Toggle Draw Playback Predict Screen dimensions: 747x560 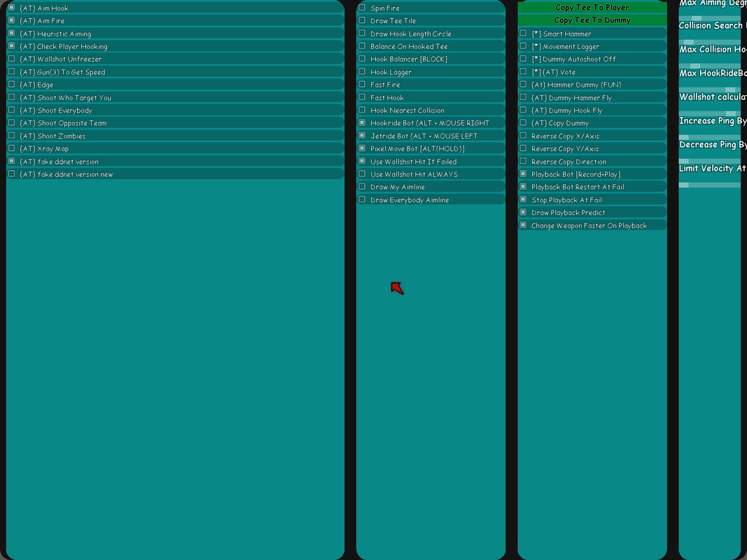click(523, 212)
